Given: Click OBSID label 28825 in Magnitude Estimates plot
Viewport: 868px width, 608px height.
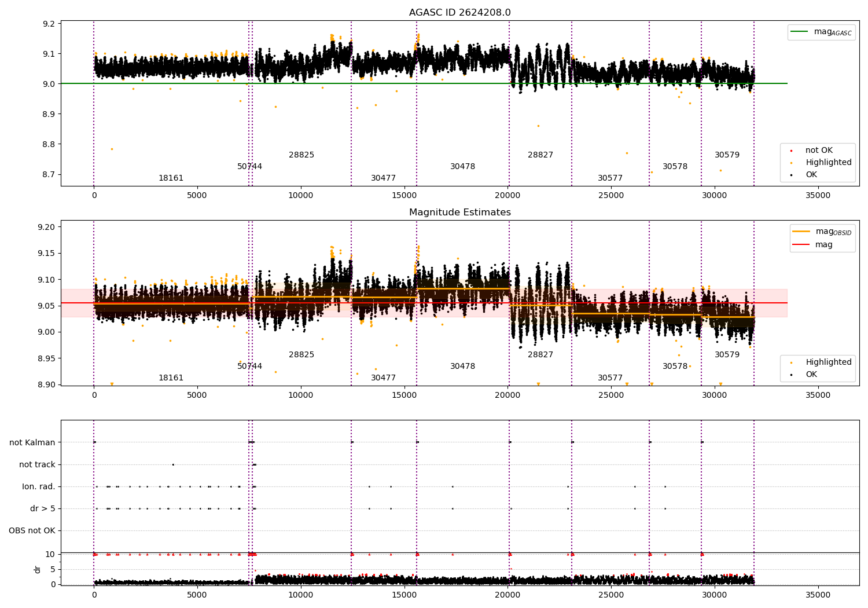Looking at the screenshot, I should click(301, 354).
